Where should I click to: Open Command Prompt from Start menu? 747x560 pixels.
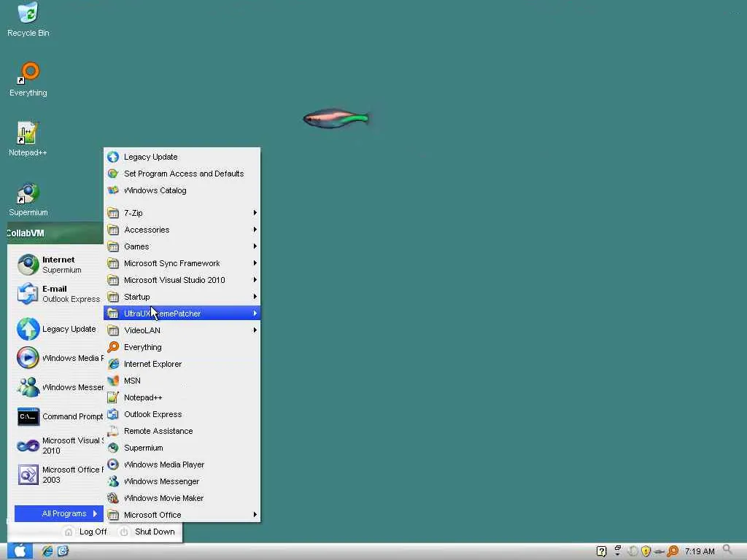59,416
